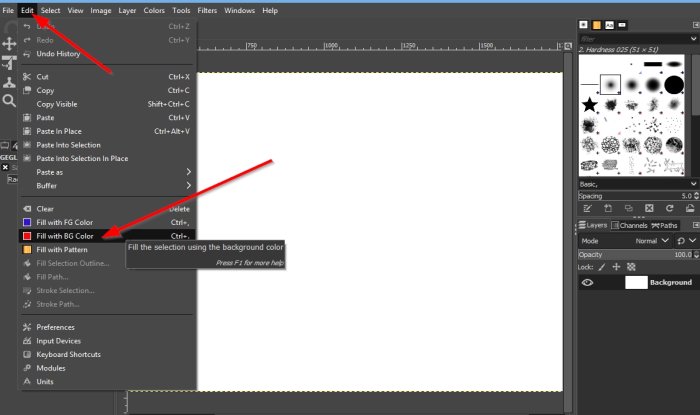The width and height of the screenshot is (700, 415).
Task: Select the Clone stamp tool
Action: point(9,82)
